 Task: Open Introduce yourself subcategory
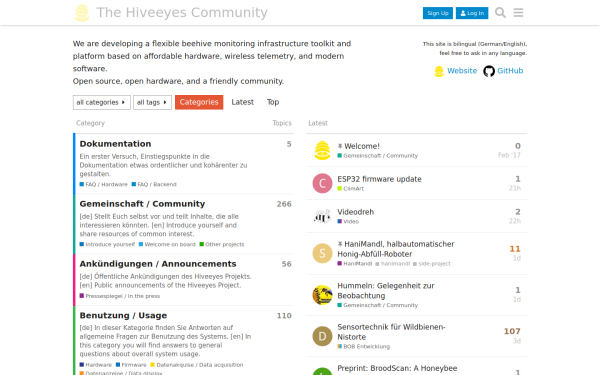[x=107, y=245]
